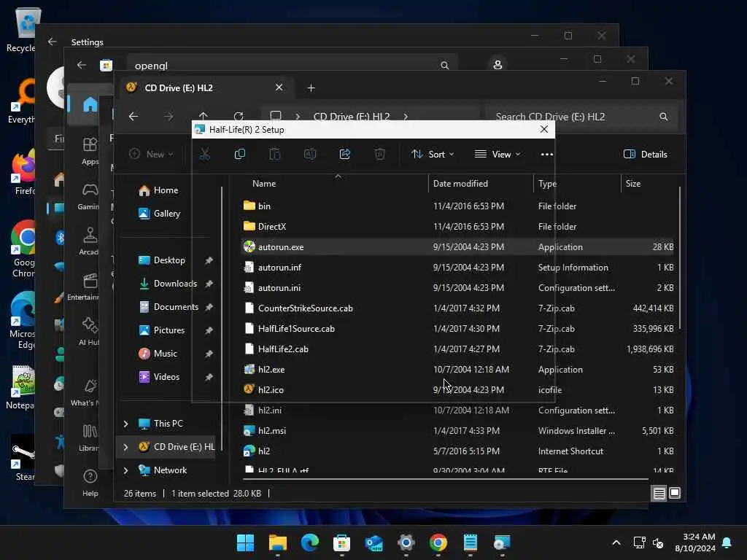This screenshot has height=560, width=747.
Task: Click the Cut scissors icon in toolbar
Action: [204, 155]
